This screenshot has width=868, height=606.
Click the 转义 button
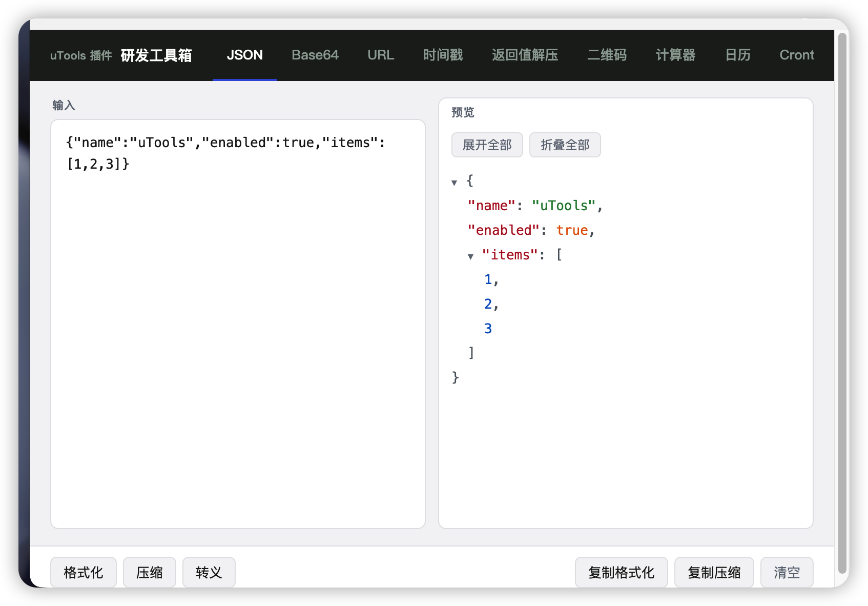(209, 572)
